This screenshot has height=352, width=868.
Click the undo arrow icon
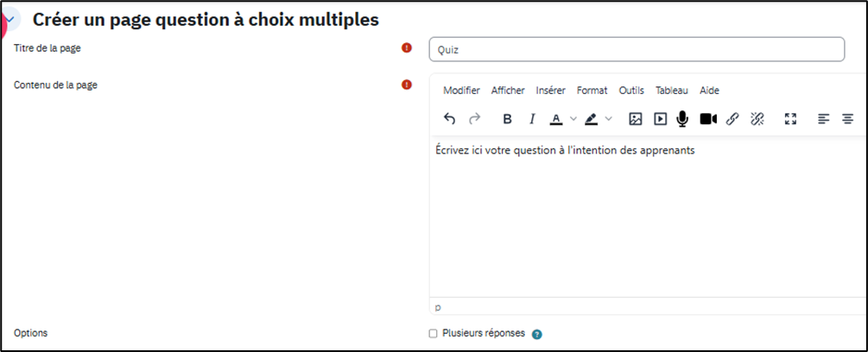tap(449, 119)
